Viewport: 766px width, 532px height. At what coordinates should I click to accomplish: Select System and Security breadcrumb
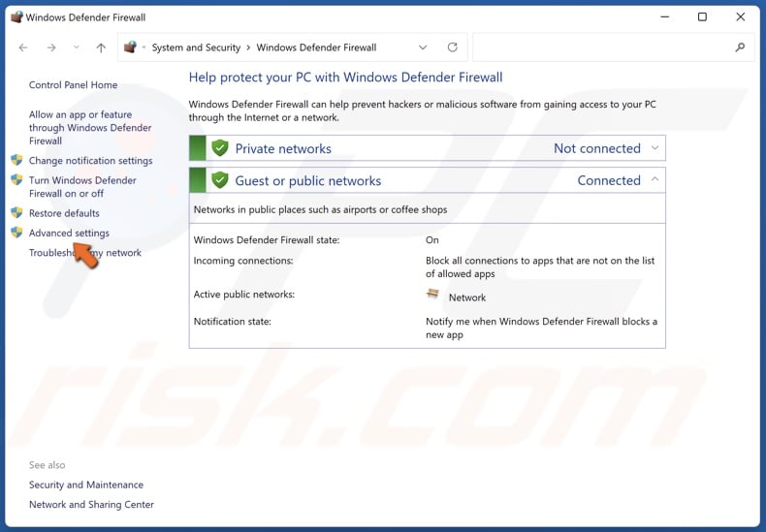coord(196,47)
